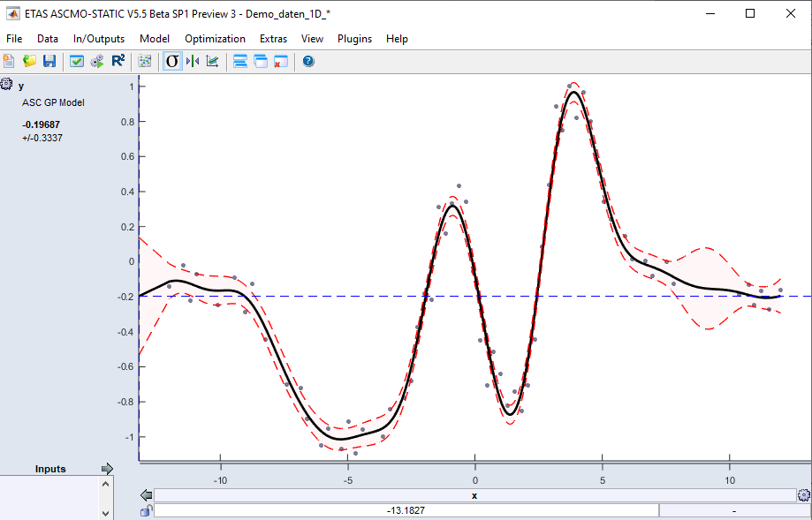Image resolution: width=812 pixels, height=520 pixels.
Task: Open the View menu
Action: coord(312,39)
